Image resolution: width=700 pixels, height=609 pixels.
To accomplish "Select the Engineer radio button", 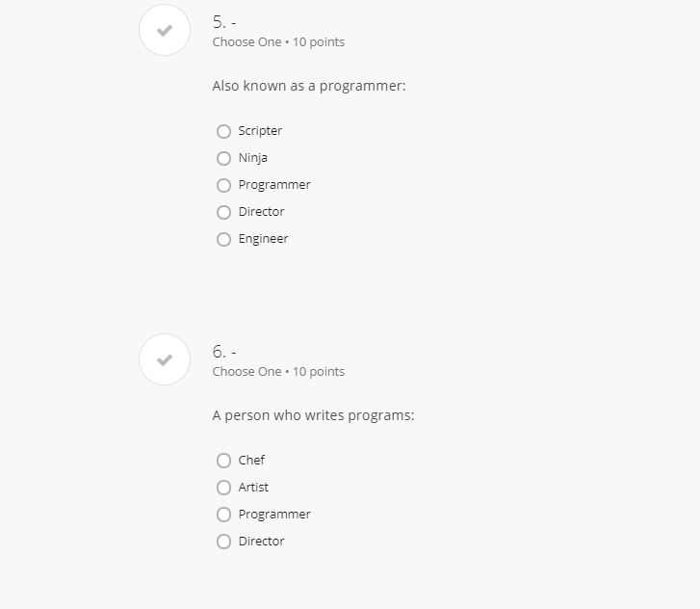I will coord(224,239).
